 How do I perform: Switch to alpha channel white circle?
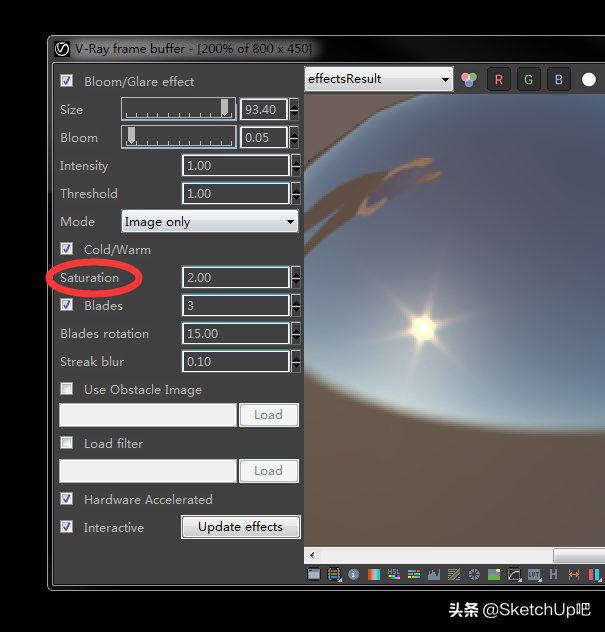(588, 79)
